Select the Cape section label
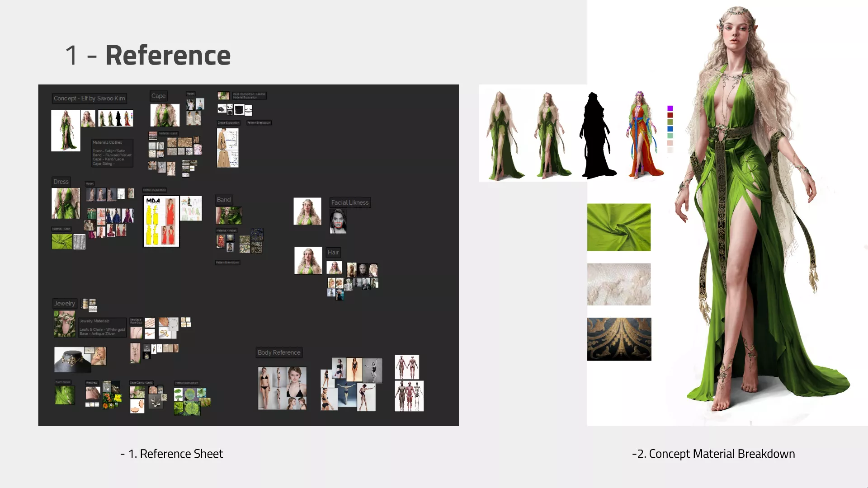Viewport: 868px width, 488px height. click(158, 96)
